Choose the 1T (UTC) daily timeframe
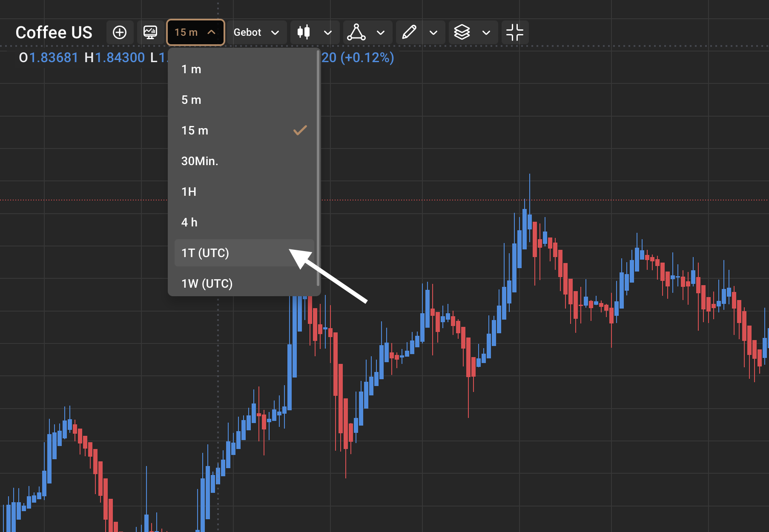The height and width of the screenshot is (532, 769). pyautogui.click(x=244, y=253)
